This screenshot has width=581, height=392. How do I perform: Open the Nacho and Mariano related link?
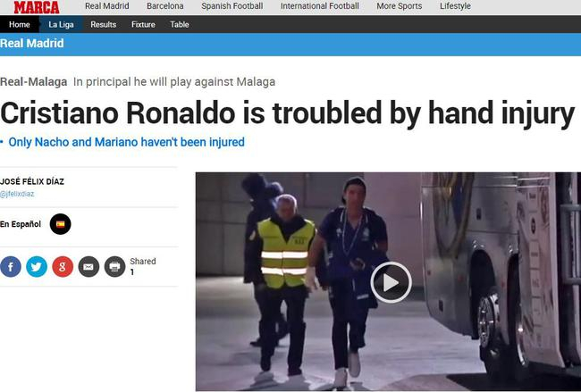[126, 142]
